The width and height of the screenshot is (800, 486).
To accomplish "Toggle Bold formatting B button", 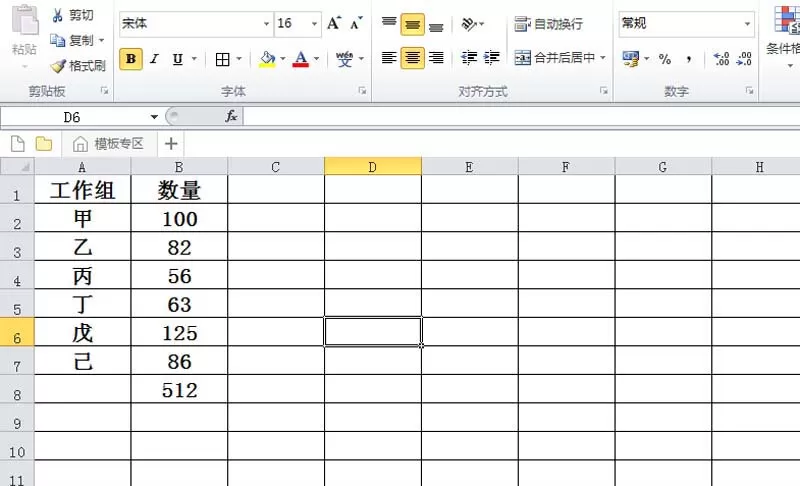I will click(131, 59).
